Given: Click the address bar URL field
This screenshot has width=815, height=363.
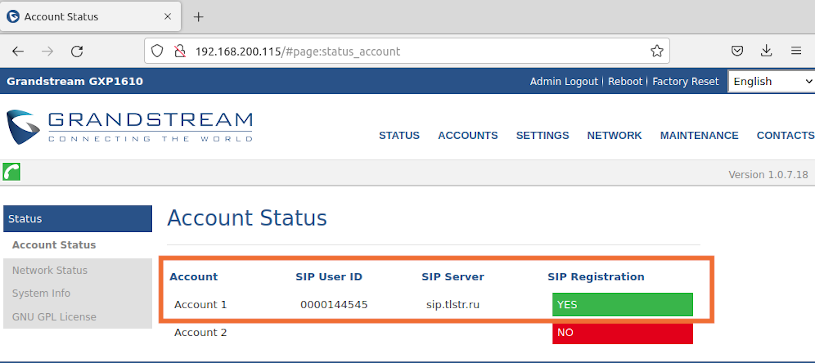Looking at the screenshot, I should 406,51.
